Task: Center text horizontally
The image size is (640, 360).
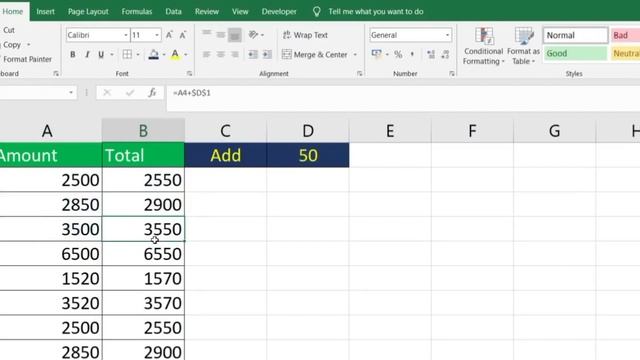Action: coord(220,54)
